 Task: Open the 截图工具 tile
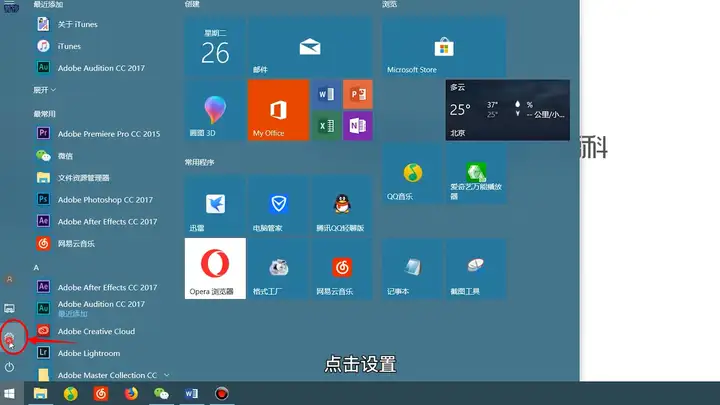(476, 269)
